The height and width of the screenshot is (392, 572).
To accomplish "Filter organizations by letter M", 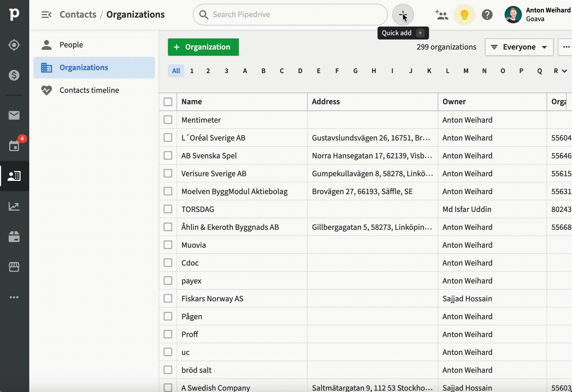I will [466, 71].
